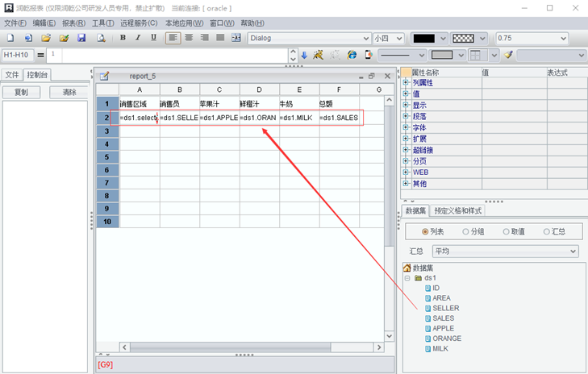Image resolution: width=588 pixels, height=374 pixels.
Task: Open the 报表(R) menu
Action: [73, 23]
